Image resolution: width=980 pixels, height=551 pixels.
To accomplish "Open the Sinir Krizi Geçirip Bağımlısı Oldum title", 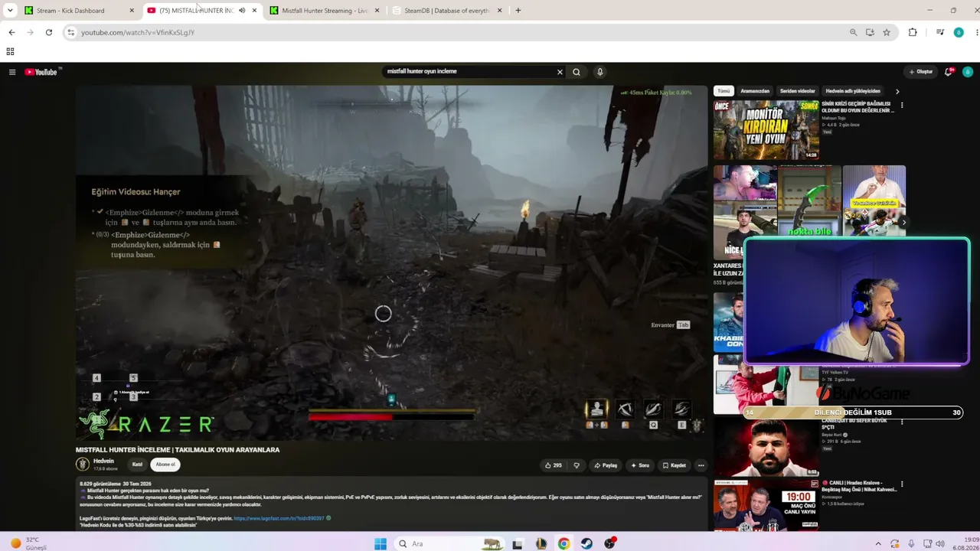I will (x=857, y=106).
